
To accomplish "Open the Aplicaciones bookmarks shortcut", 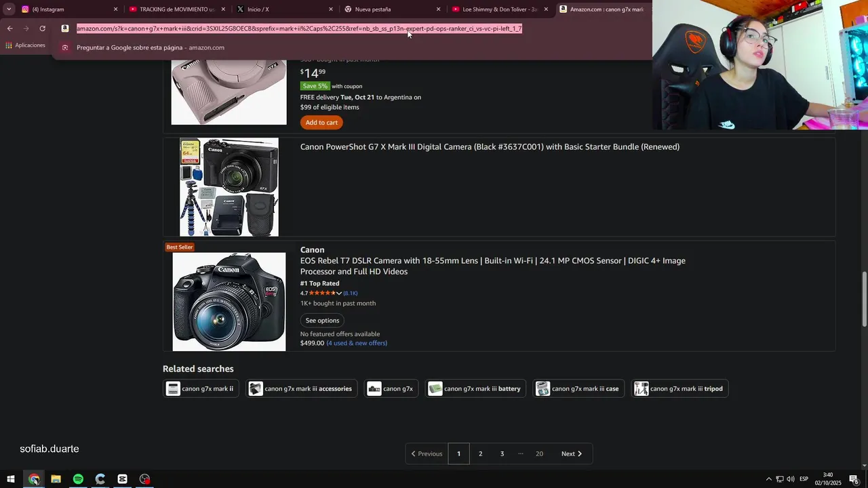I will (x=25, y=45).
